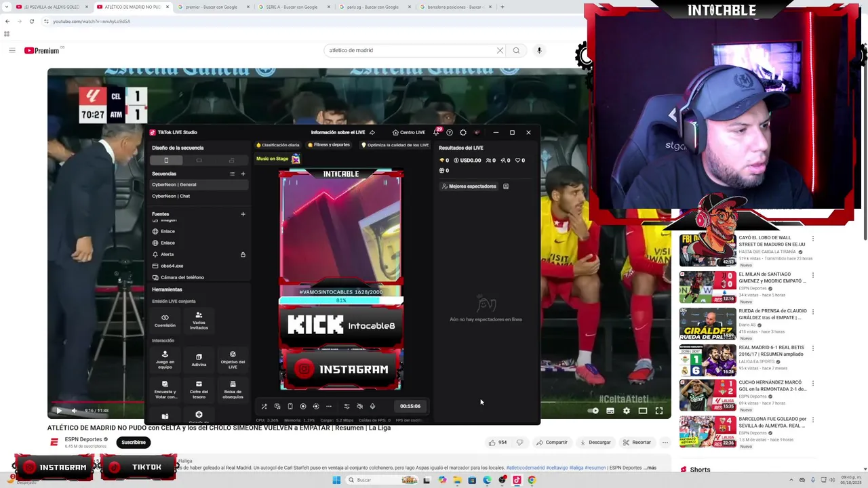Viewport: 868px width, 488px height.
Task: Open the Bolsa de obsequios tool
Action: pos(233,390)
